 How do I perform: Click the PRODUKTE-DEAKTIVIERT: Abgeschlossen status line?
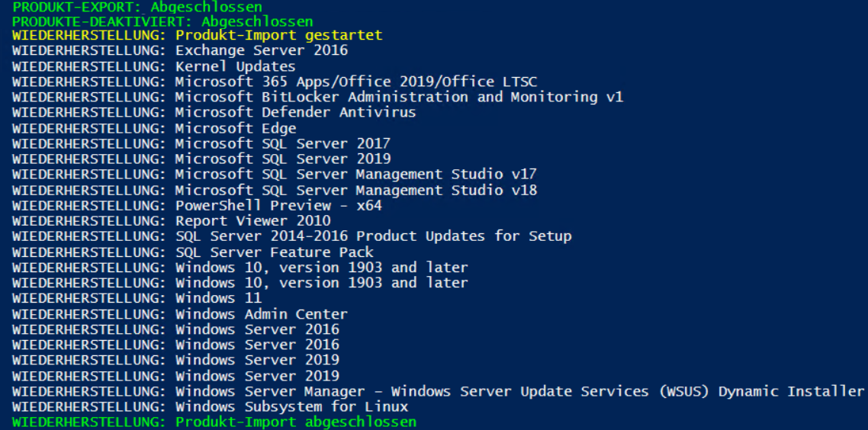162,21
